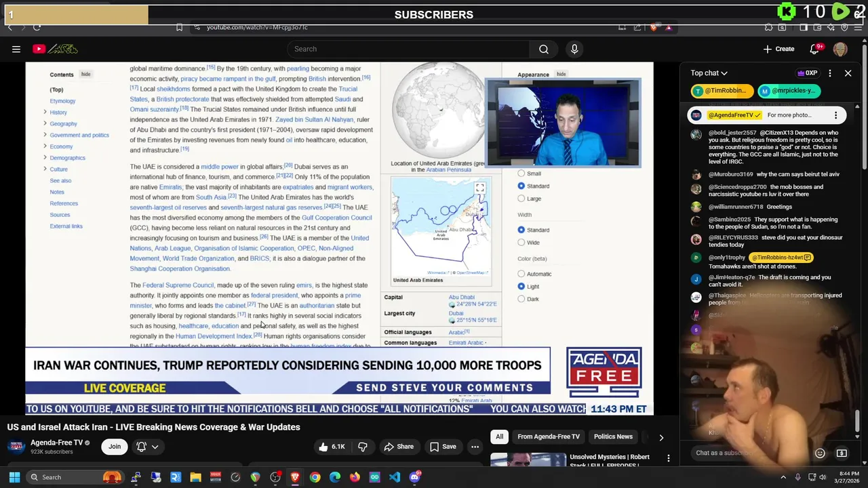Go to the YouTube home logo
Viewport: 868px width, 488px height.
(55, 49)
